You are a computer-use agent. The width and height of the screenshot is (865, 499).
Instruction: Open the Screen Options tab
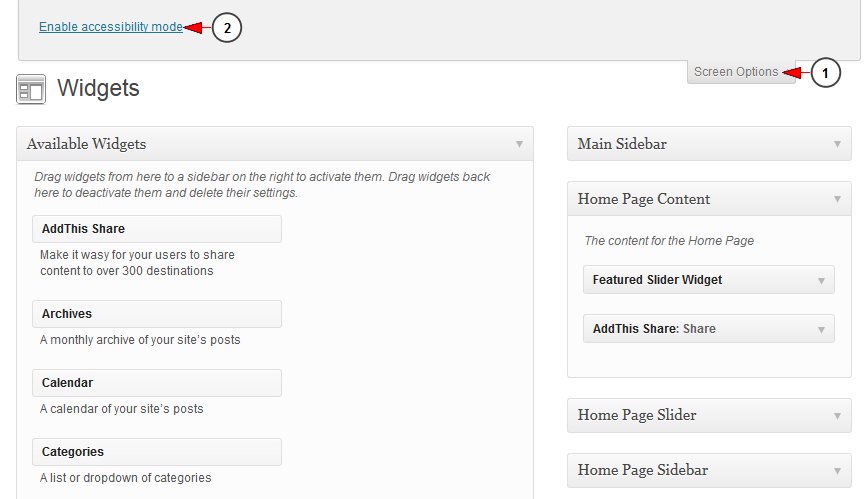point(736,72)
